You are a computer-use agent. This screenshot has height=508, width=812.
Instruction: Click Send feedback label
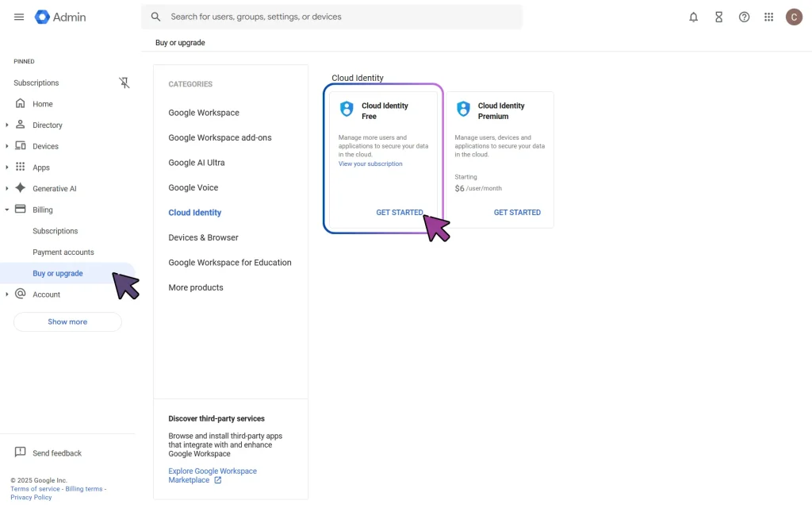(x=57, y=453)
